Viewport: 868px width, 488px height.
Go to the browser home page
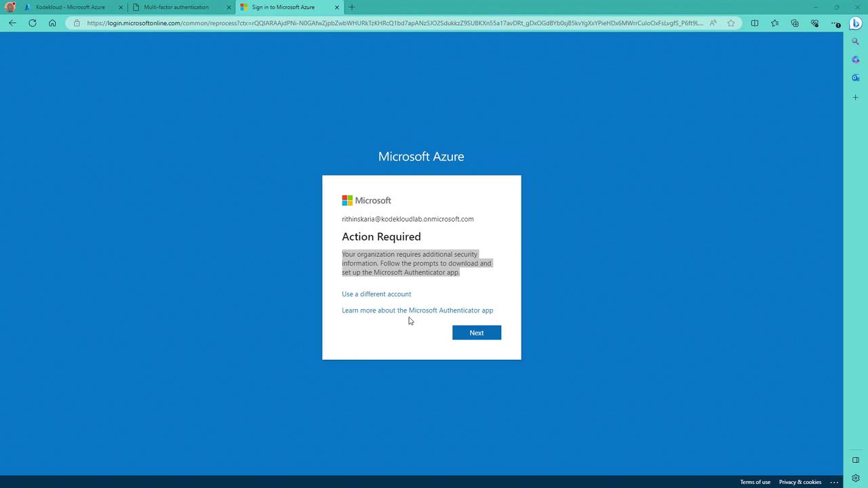tap(52, 23)
